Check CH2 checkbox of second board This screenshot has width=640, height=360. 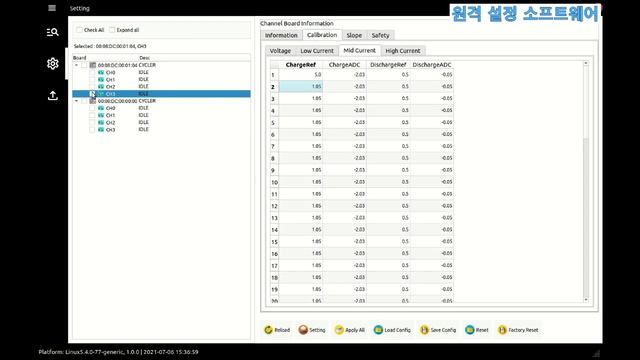tap(92, 122)
